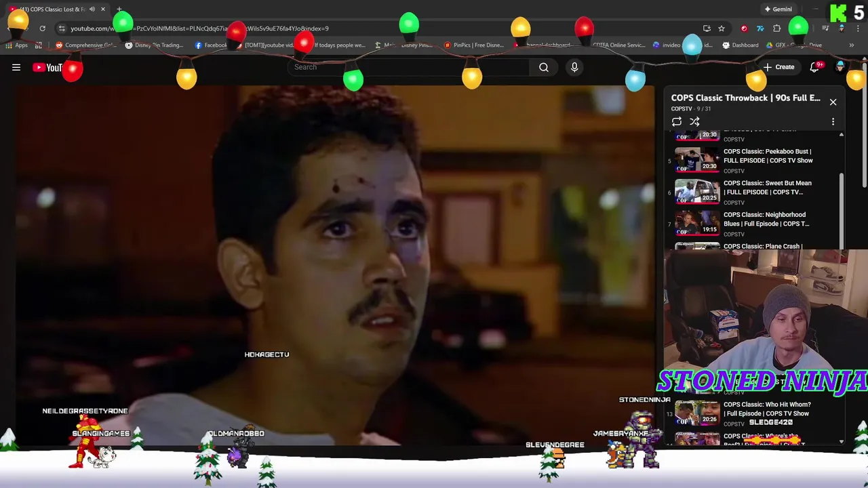Viewport: 868px width, 488px height.
Task: Submit search with the magnifier button
Action: 544,67
